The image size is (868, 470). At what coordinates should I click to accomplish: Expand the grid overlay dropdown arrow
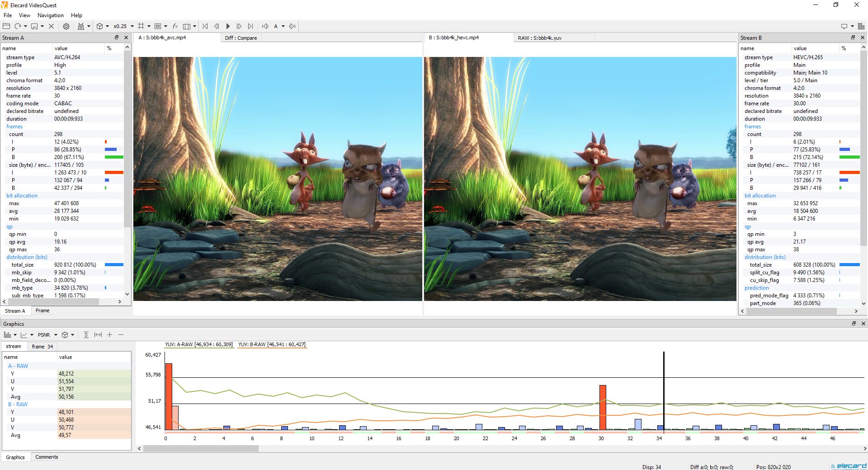150,26
